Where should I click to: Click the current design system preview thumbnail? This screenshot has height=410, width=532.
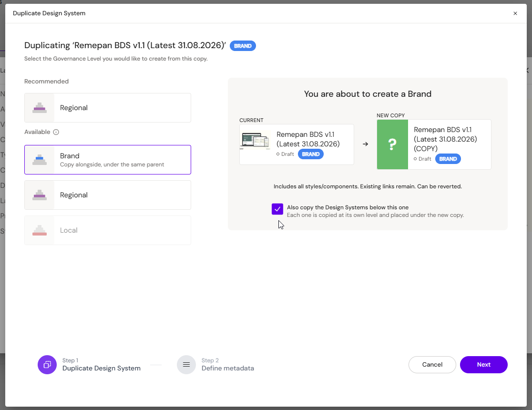tap(255, 140)
